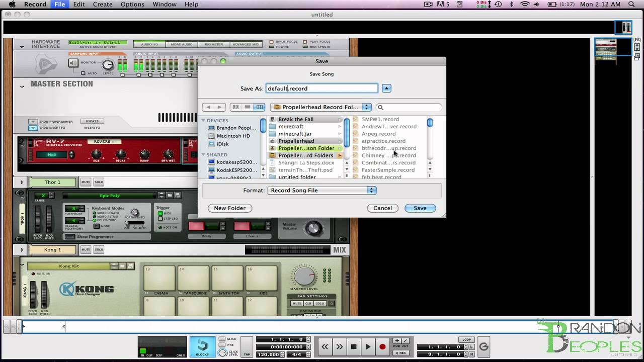
Task: Collapse the Devices section in sidebar
Action: point(203,121)
